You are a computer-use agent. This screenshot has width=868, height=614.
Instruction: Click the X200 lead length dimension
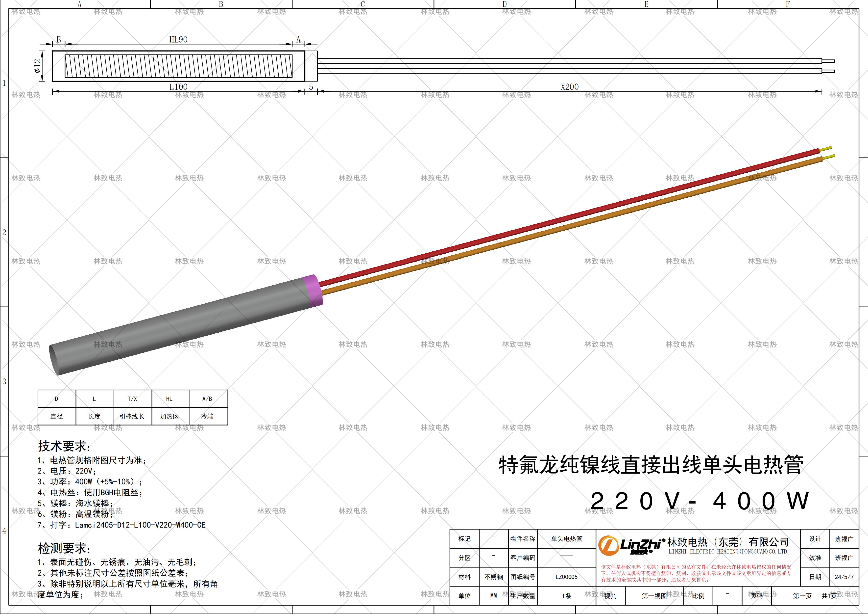(569, 87)
